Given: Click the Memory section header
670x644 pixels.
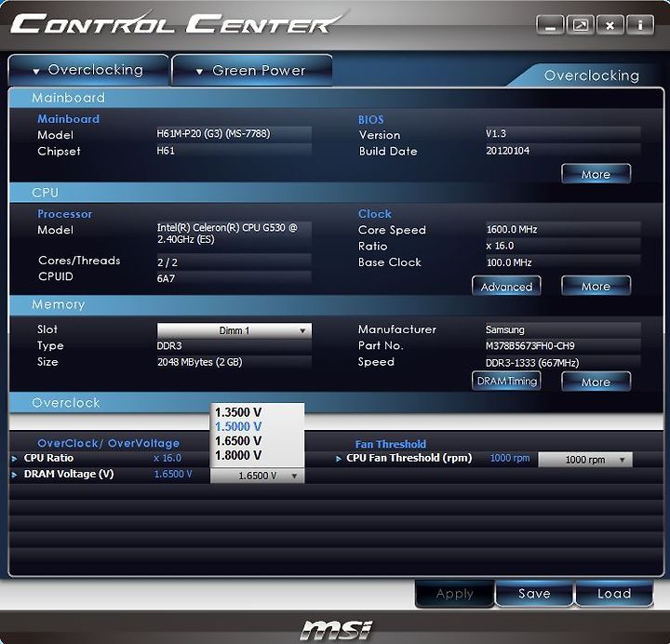Looking at the screenshot, I should click(x=58, y=304).
